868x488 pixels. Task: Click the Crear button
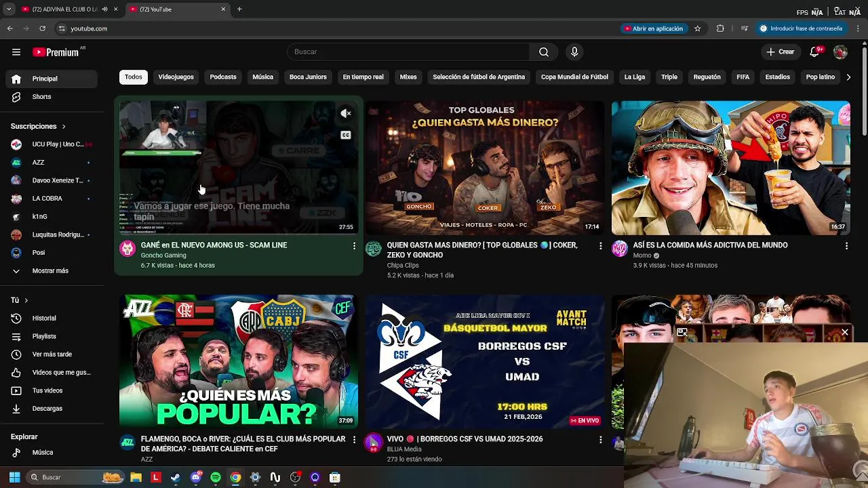click(781, 52)
